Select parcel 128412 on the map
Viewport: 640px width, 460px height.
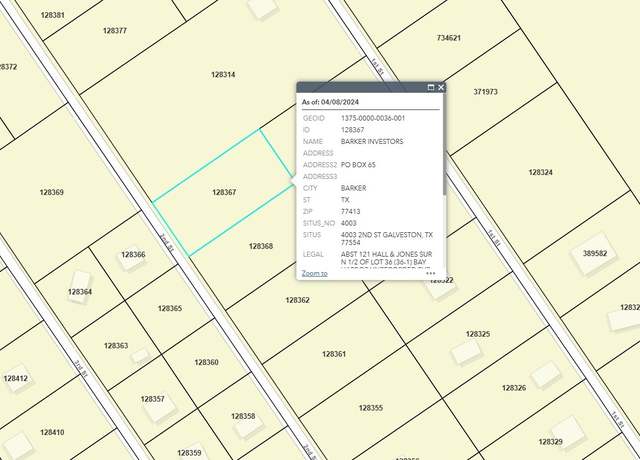pyautogui.click(x=16, y=378)
